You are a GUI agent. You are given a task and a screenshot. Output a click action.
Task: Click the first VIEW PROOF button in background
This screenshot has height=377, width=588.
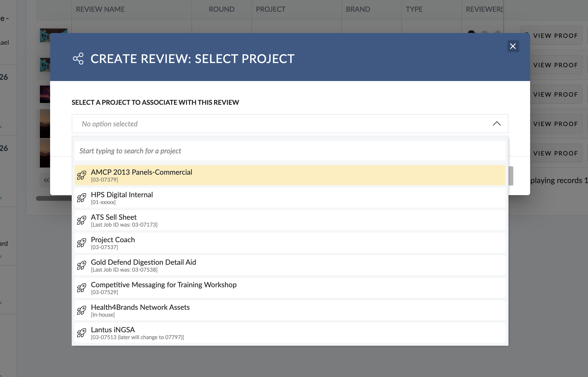tap(555, 36)
